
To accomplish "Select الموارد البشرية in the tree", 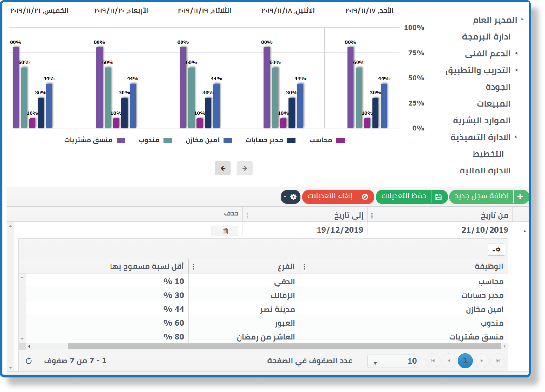I will tap(482, 120).
